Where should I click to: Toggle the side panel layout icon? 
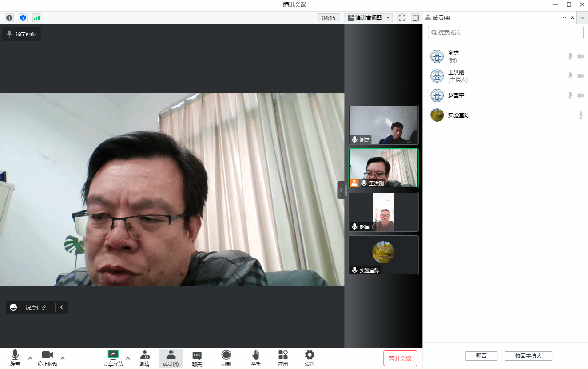click(416, 18)
